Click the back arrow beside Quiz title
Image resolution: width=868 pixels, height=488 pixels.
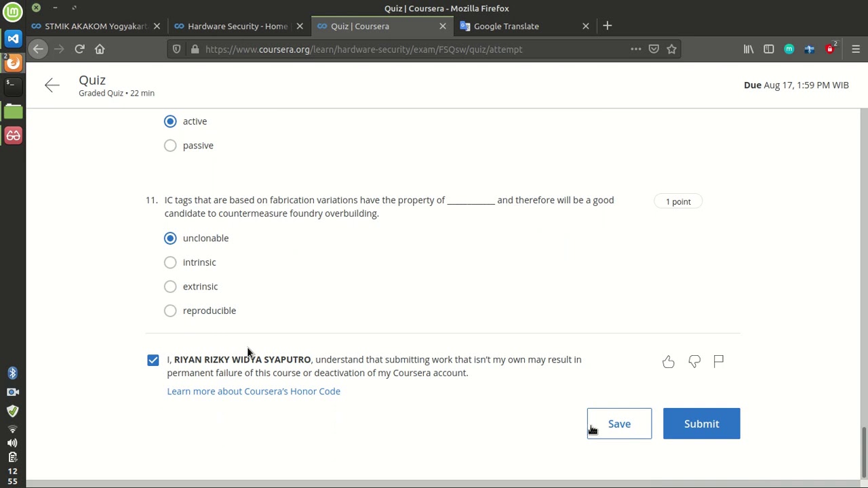(52, 85)
